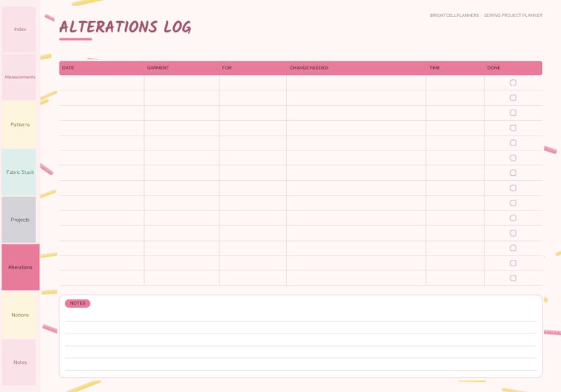
Task: Tick the fourth row Done checkbox
Action: pyautogui.click(x=513, y=128)
